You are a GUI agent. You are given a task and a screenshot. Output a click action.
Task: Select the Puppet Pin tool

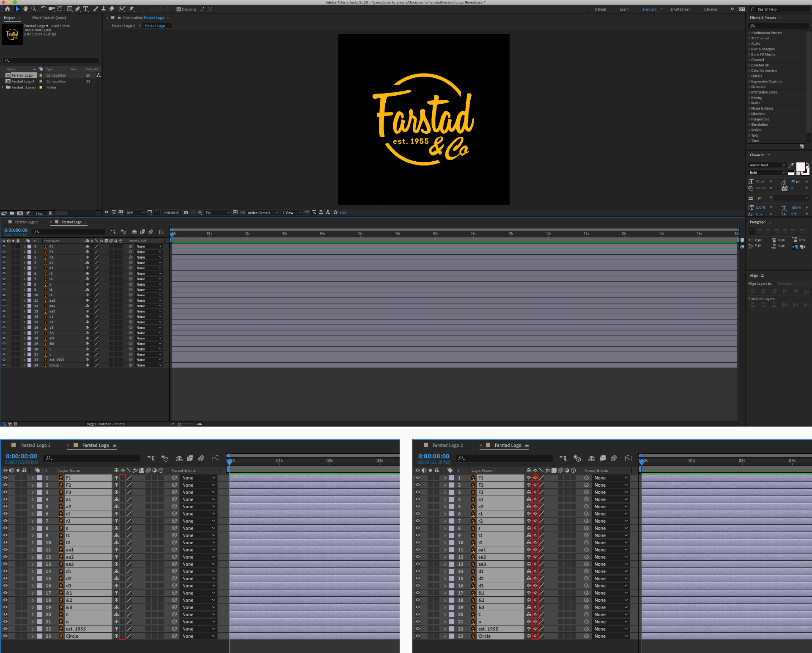click(x=132, y=9)
